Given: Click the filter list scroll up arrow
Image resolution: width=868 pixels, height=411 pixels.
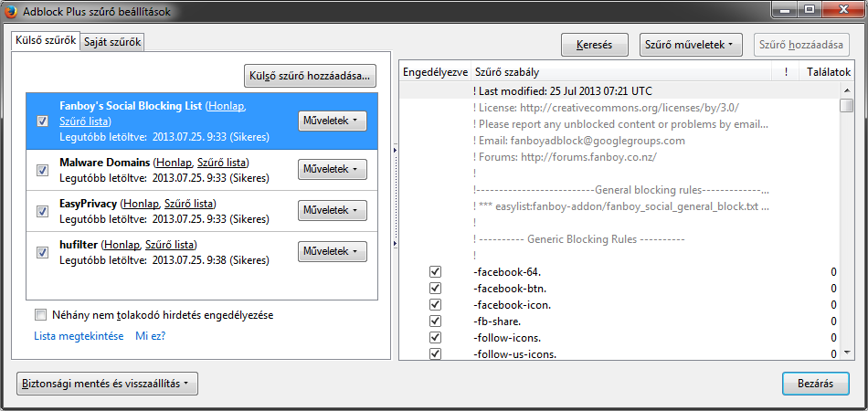Looking at the screenshot, I should tap(846, 90).
